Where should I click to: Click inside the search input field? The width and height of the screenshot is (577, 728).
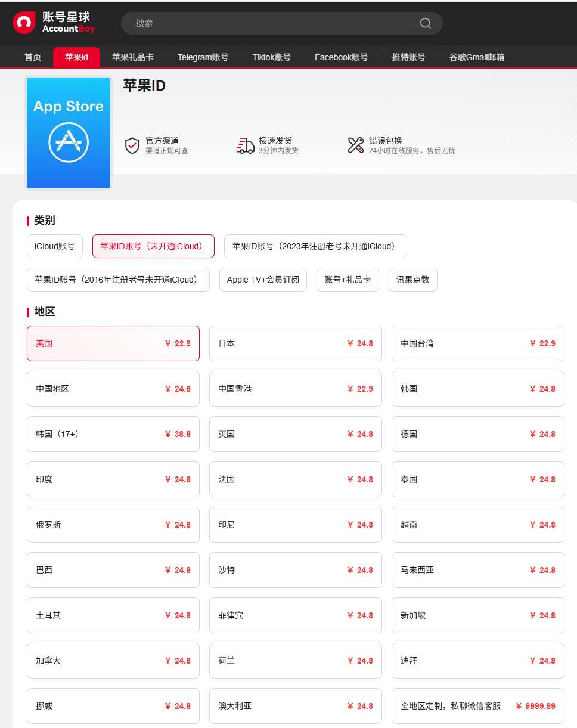point(268,23)
